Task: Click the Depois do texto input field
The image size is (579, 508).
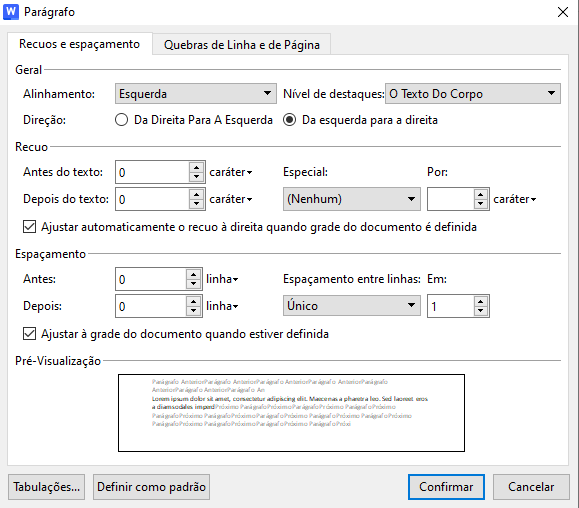Action: [153, 199]
